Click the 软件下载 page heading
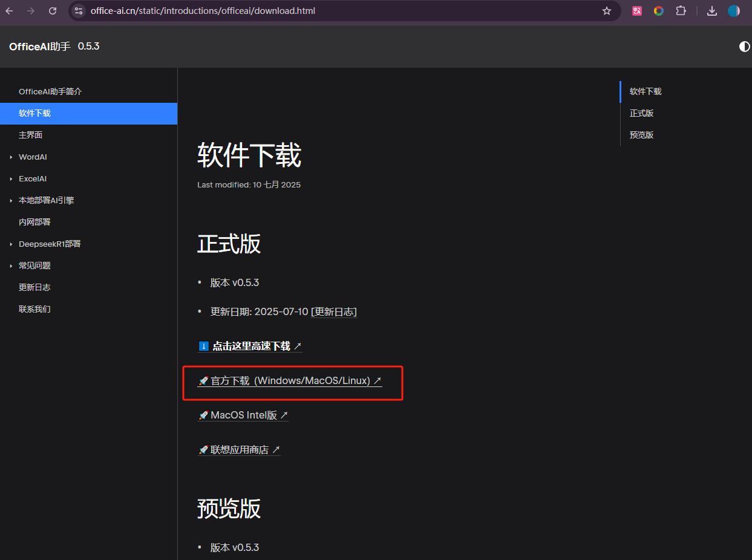752x560 pixels. [x=249, y=155]
